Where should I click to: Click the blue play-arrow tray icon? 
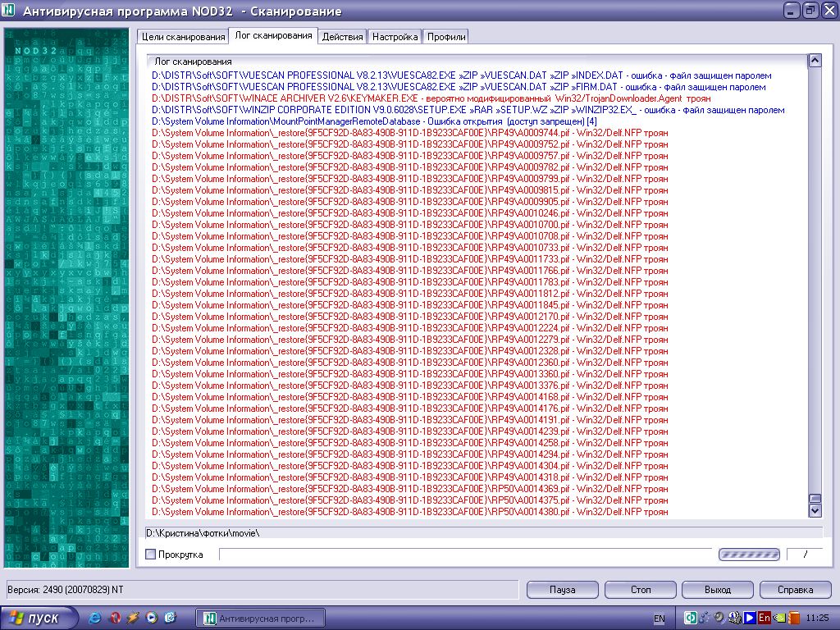750,618
